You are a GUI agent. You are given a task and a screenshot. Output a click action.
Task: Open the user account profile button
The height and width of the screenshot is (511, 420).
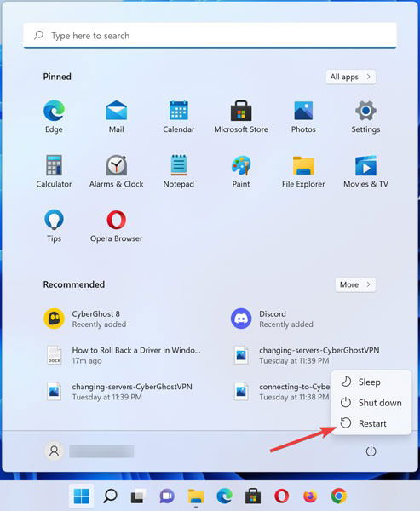click(89, 451)
